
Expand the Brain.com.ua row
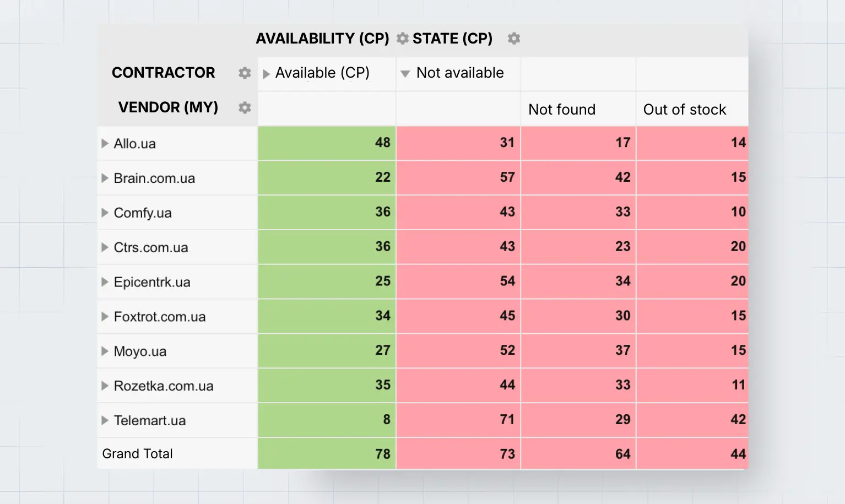point(105,178)
